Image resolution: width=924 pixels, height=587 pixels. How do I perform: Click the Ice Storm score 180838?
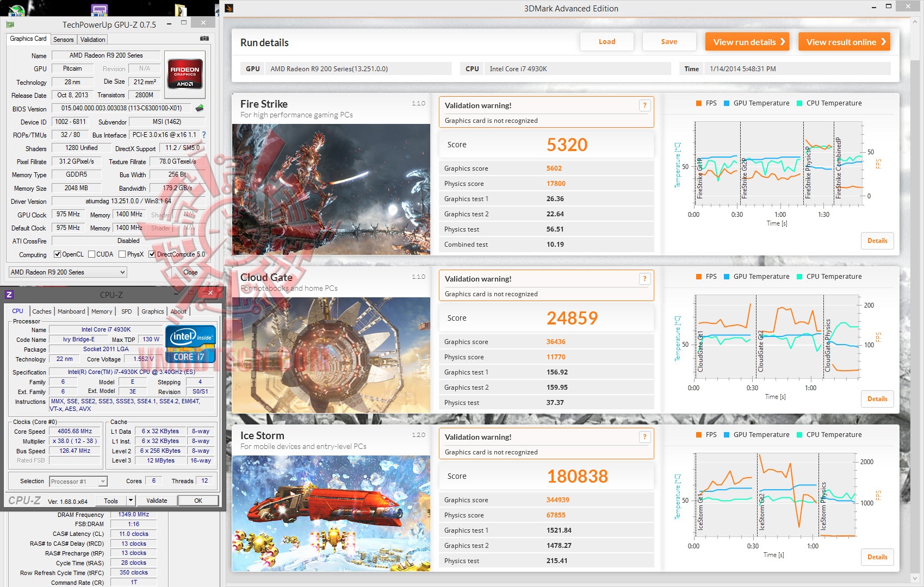(578, 476)
